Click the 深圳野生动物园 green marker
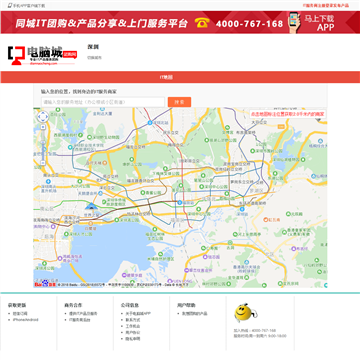360x360 pixels. coord(89,137)
